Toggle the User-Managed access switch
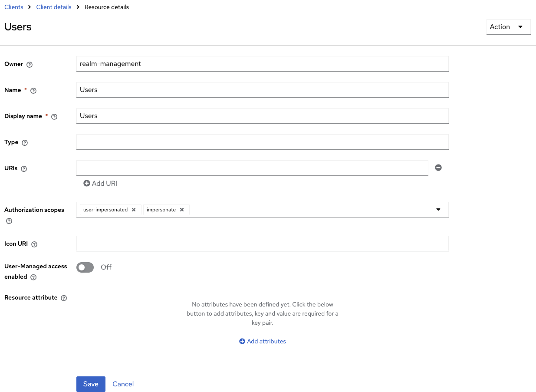Viewport: 536px width, 392px height. (85, 267)
